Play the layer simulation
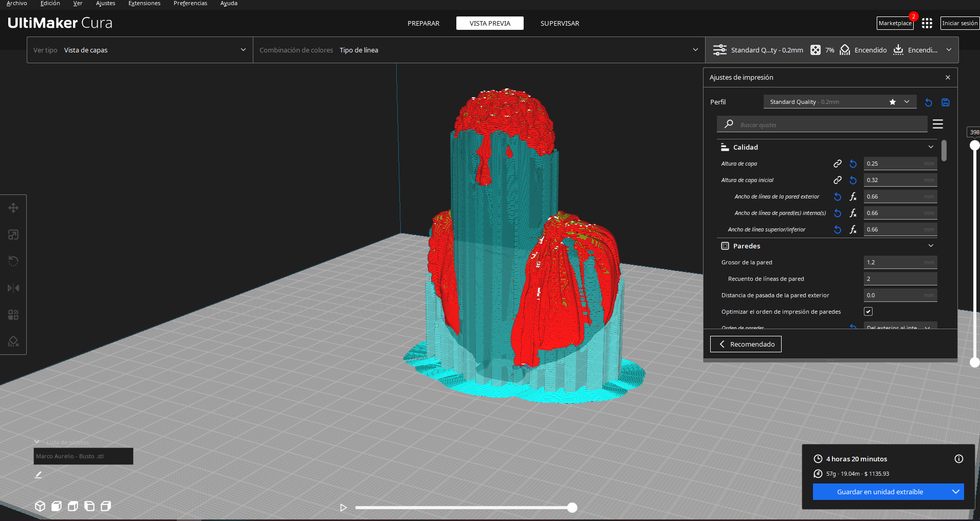980x521 pixels. click(x=343, y=508)
